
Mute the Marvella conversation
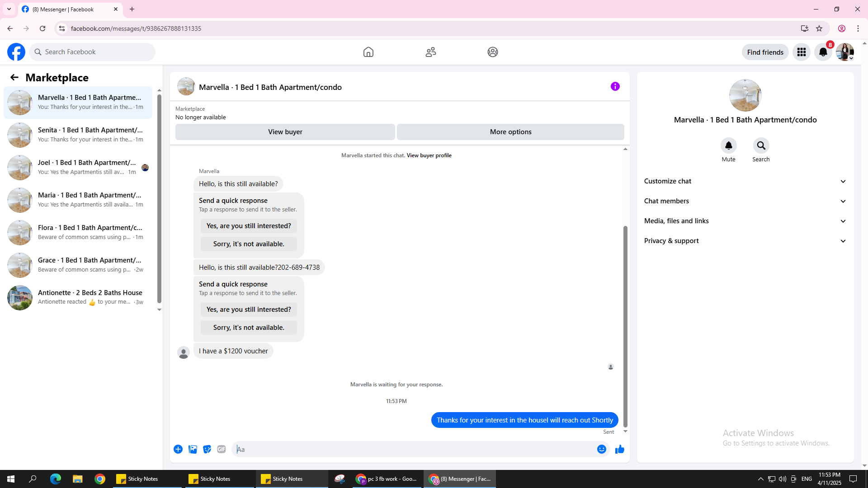pyautogui.click(x=729, y=145)
